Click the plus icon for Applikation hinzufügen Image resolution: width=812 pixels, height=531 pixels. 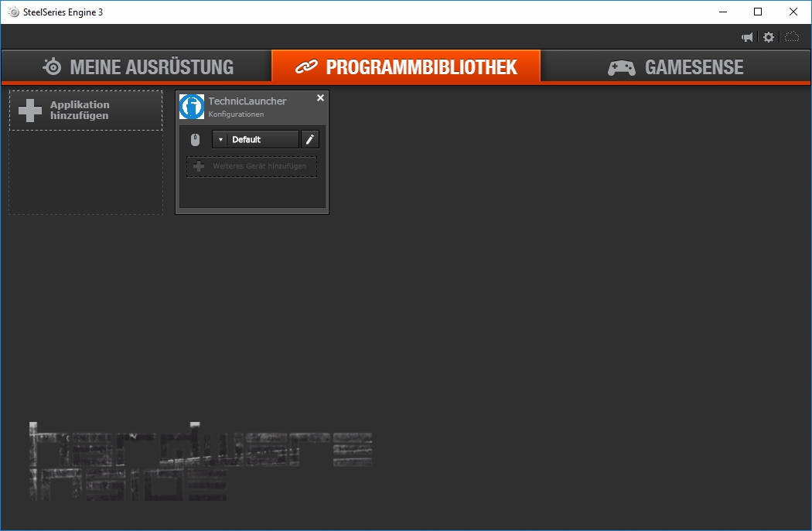(x=30, y=111)
